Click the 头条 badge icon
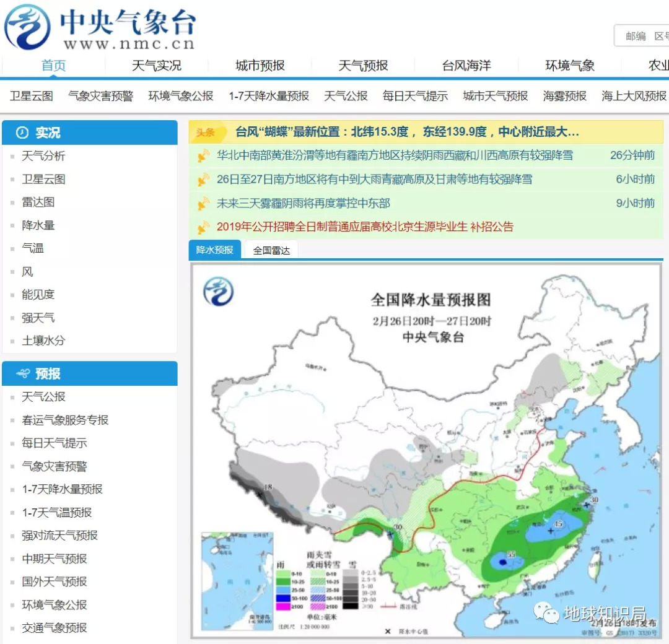The height and width of the screenshot is (644, 669). pyautogui.click(x=206, y=133)
